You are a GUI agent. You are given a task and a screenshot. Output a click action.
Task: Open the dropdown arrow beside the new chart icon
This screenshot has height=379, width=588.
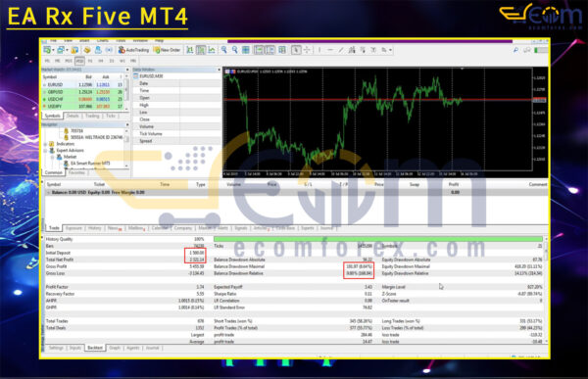point(53,50)
